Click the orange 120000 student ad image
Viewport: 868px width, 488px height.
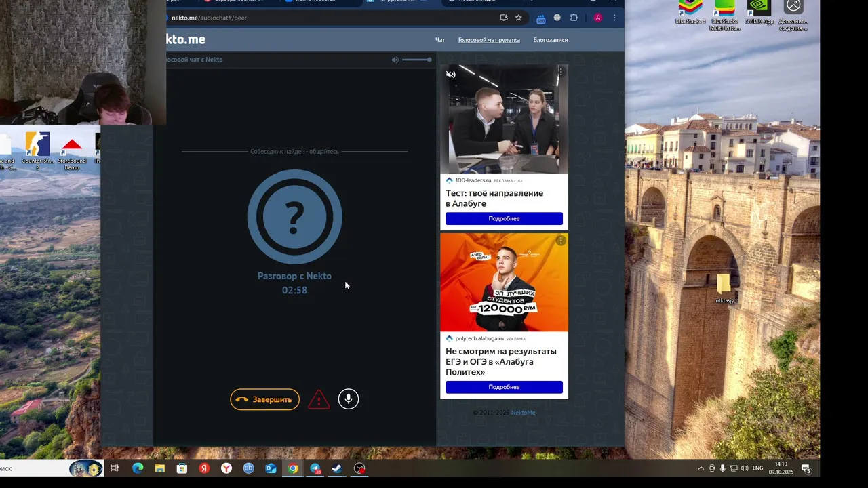[504, 283]
